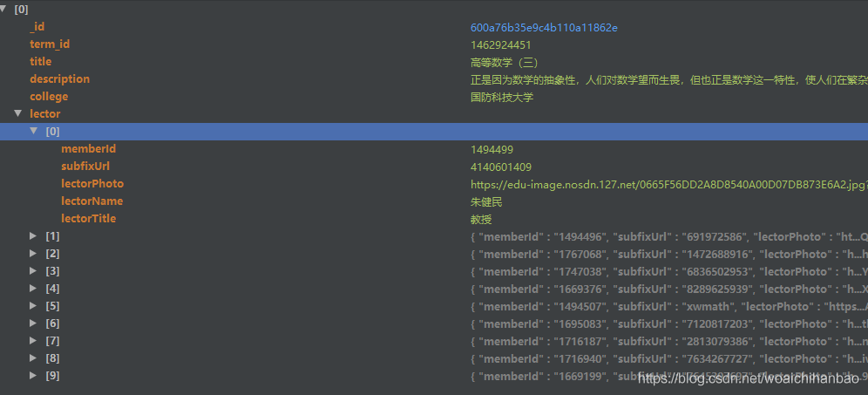
Task: Collapse the root [0] document node
Action: click(x=3, y=9)
